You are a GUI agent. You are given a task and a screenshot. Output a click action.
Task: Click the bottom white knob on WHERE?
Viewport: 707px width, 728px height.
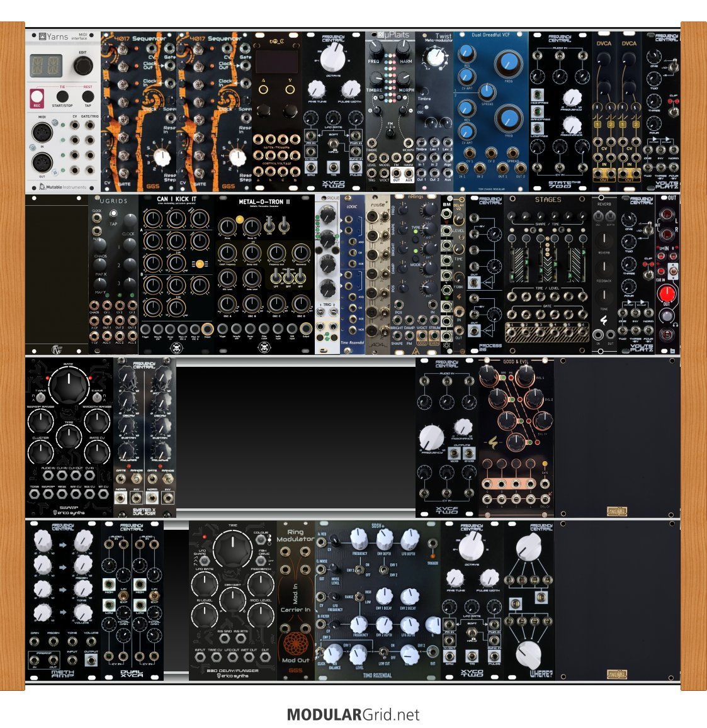point(529,654)
